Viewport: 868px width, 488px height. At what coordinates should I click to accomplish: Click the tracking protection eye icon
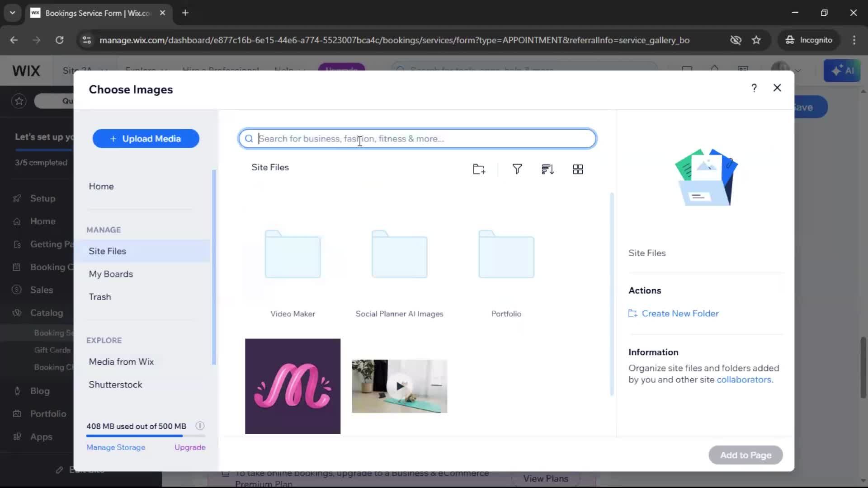point(736,40)
